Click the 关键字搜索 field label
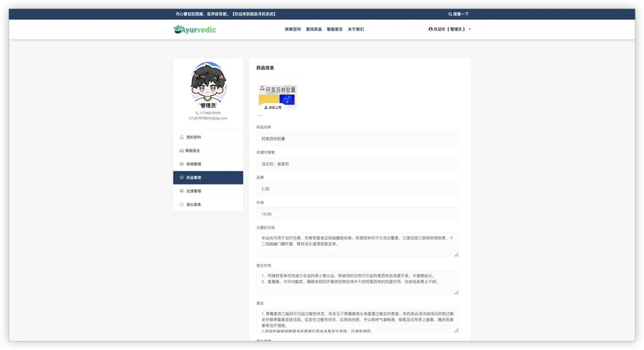 point(265,152)
